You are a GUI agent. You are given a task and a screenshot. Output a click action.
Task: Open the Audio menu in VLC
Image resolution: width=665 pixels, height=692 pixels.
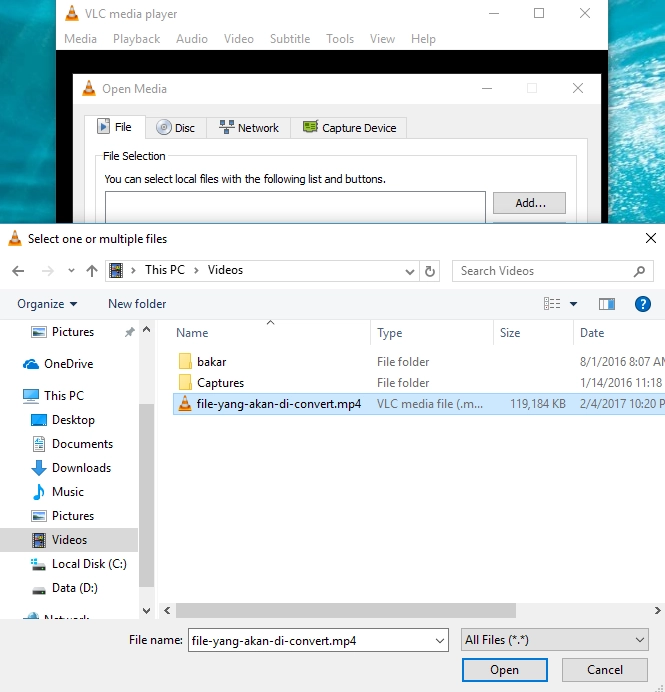tap(192, 39)
